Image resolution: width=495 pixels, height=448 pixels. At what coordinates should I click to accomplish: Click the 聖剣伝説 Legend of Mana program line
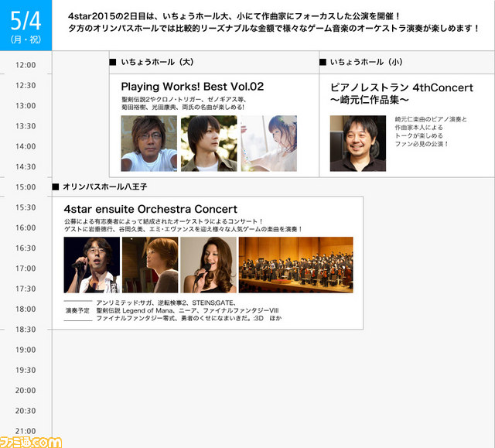(187, 310)
